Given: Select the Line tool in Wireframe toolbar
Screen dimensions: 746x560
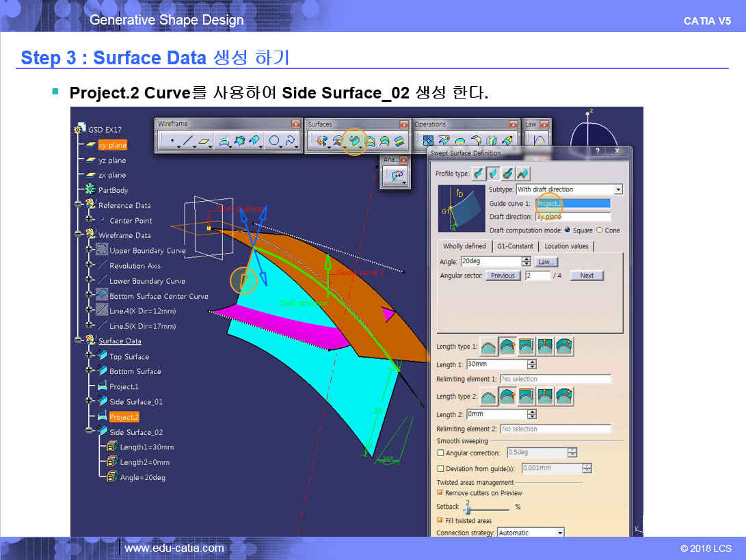Looking at the screenshot, I should coord(188,141).
